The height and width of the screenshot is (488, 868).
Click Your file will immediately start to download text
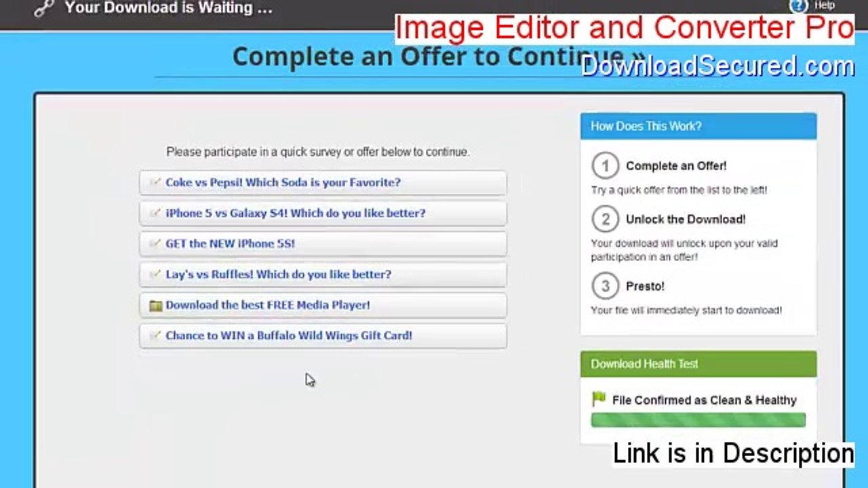686,310
